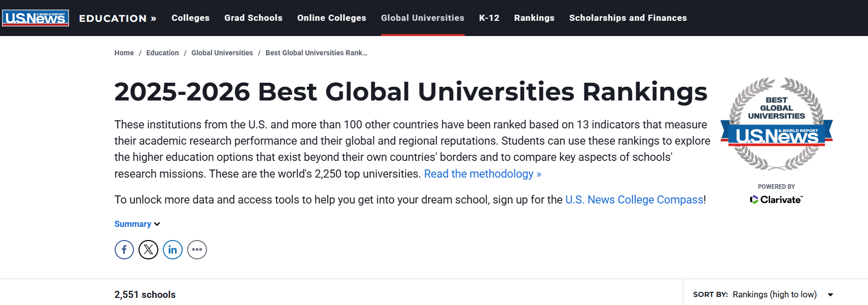
Task: Click the Clarivate logo
Action: click(776, 199)
